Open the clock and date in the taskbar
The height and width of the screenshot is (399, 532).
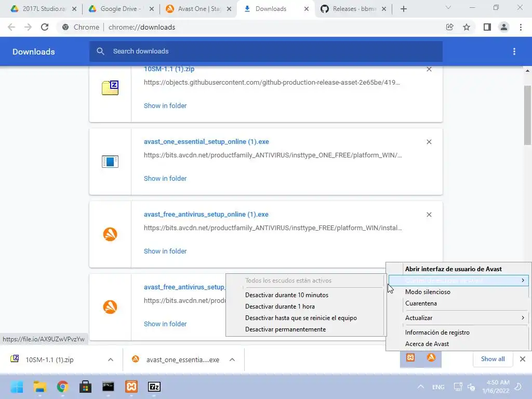tap(496, 387)
